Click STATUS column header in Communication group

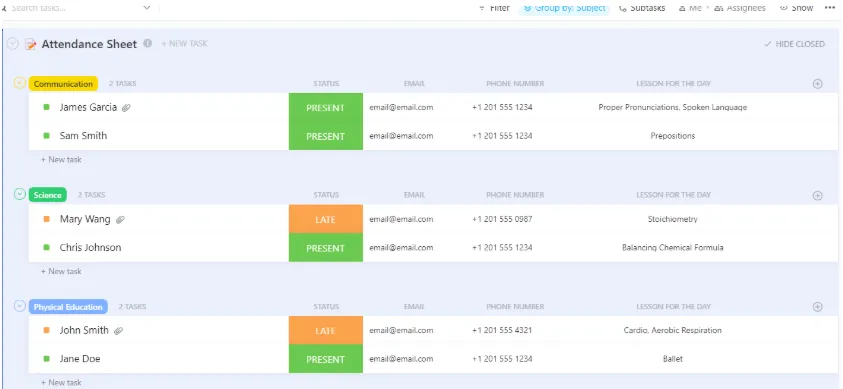click(x=326, y=84)
